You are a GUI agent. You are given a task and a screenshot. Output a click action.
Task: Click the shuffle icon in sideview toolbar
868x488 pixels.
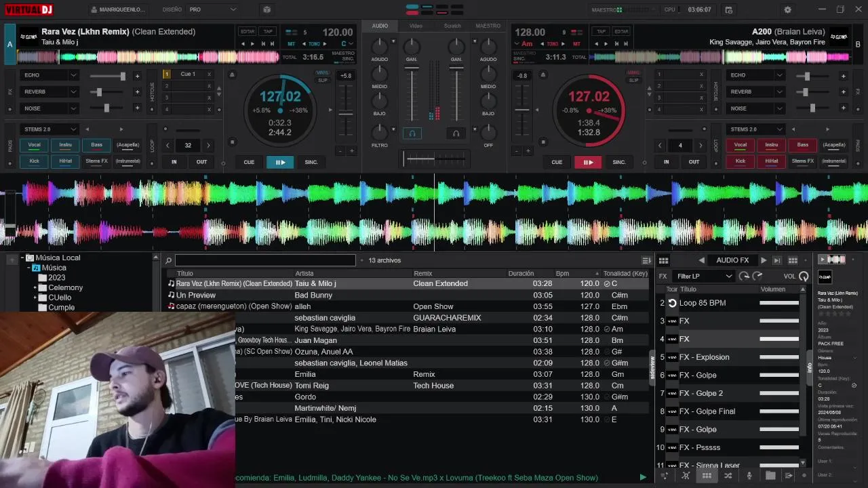point(728,476)
